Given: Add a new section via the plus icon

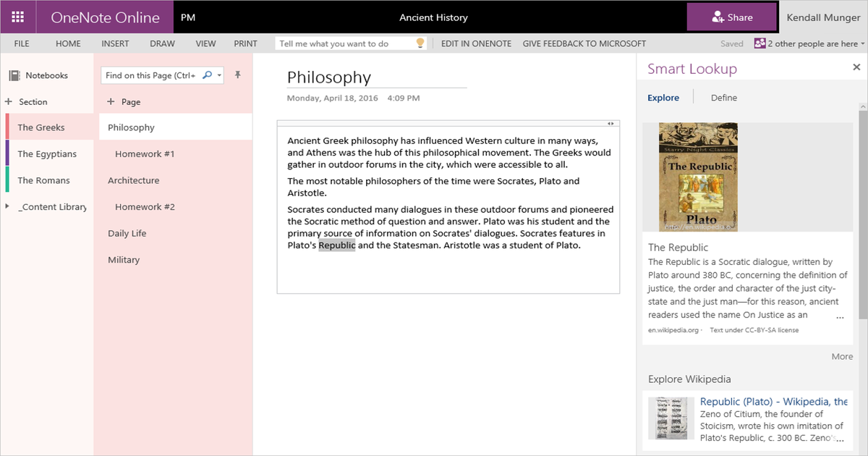Looking at the screenshot, I should pos(9,101).
